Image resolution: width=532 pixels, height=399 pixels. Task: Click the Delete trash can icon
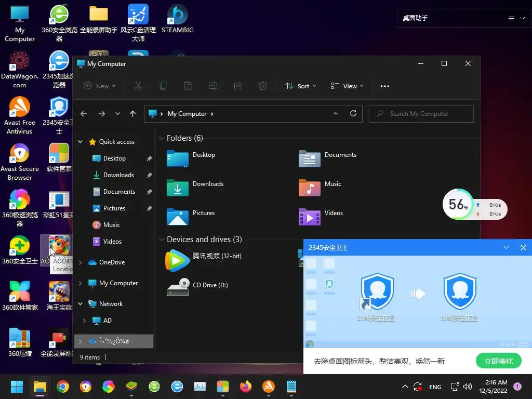(262, 86)
